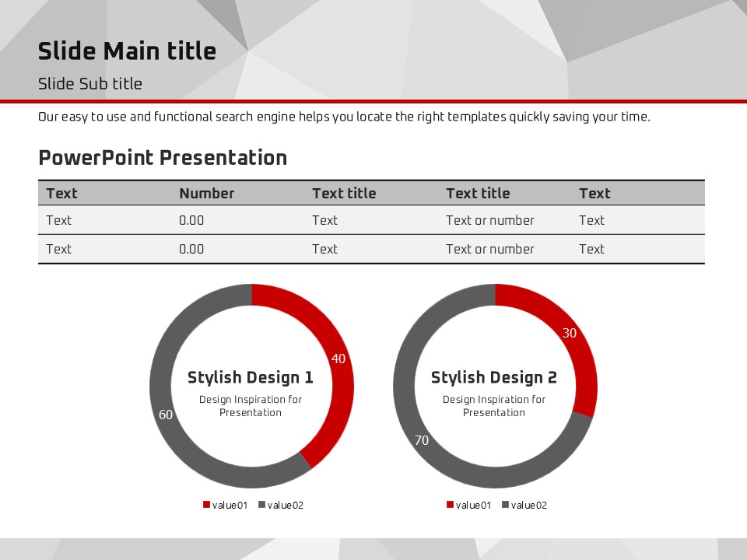Click the 'Slide Main title' heading

[x=127, y=51]
